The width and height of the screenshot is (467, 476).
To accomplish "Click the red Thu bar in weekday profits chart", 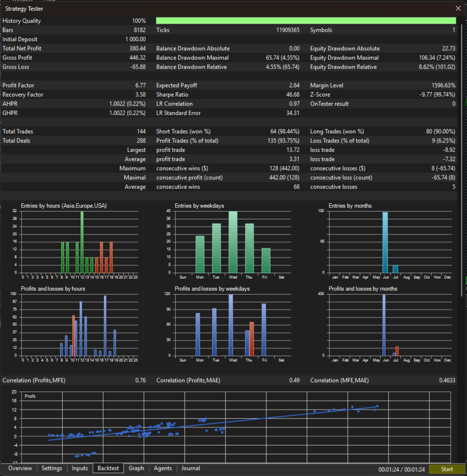I will (x=251, y=339).
